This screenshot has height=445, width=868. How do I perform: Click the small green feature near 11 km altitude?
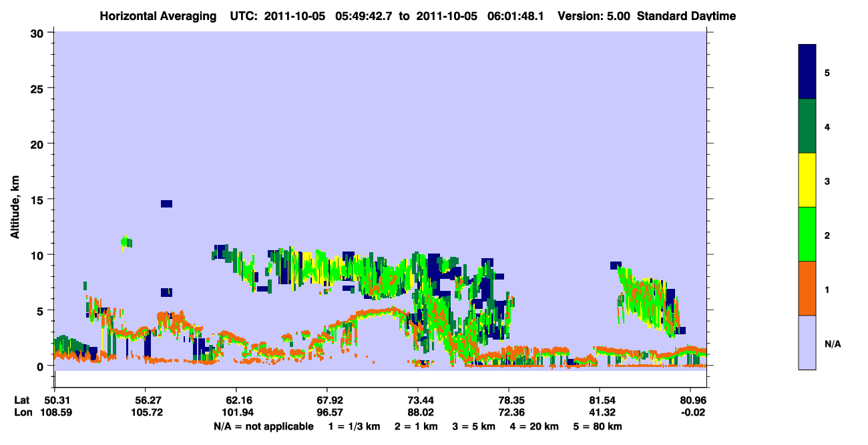click(x=126, y=242)
